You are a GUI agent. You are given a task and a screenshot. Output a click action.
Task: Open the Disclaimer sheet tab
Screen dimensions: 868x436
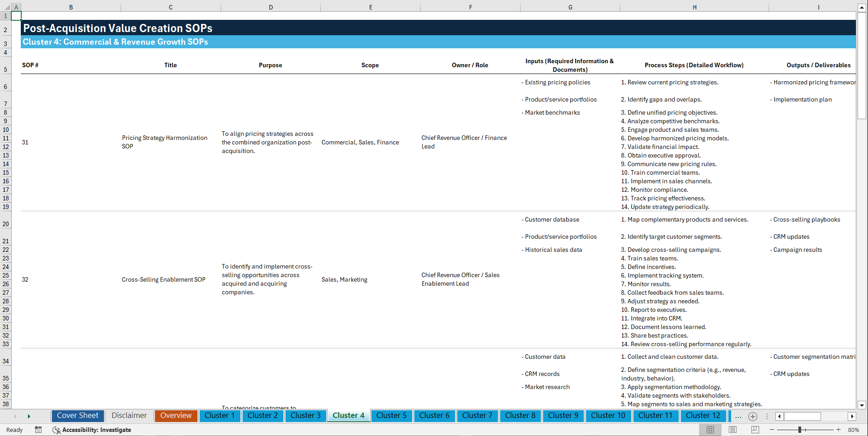[x=129, y=416]
